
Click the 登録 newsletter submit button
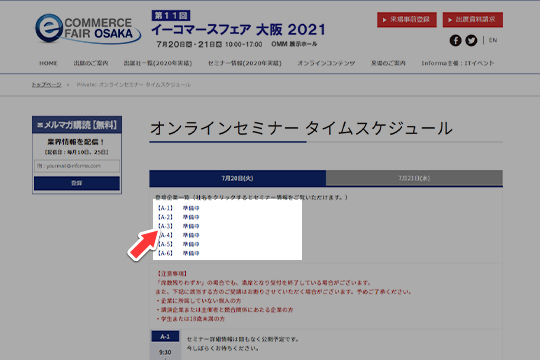77,183
